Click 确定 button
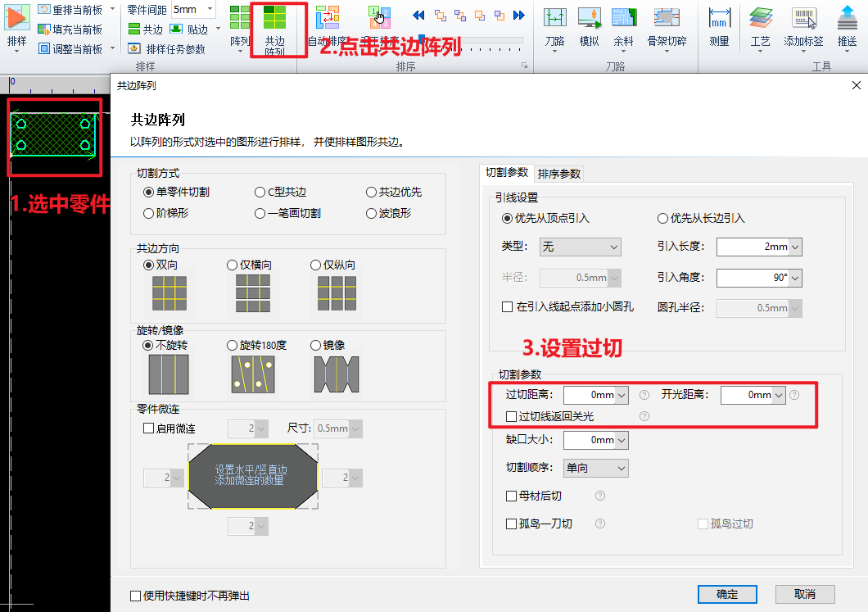This screenshot has width=868, height=612. (727, 594)
